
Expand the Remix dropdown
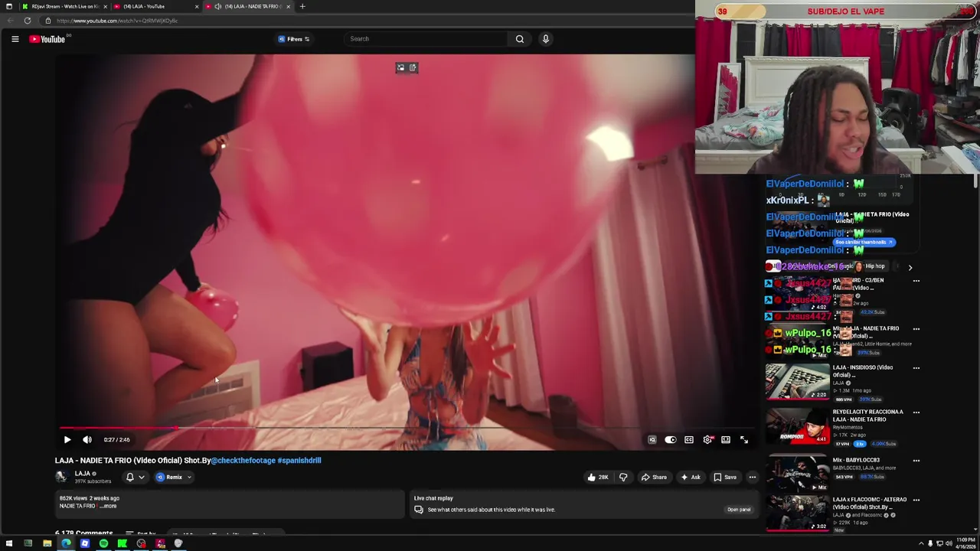click(174, 478)
